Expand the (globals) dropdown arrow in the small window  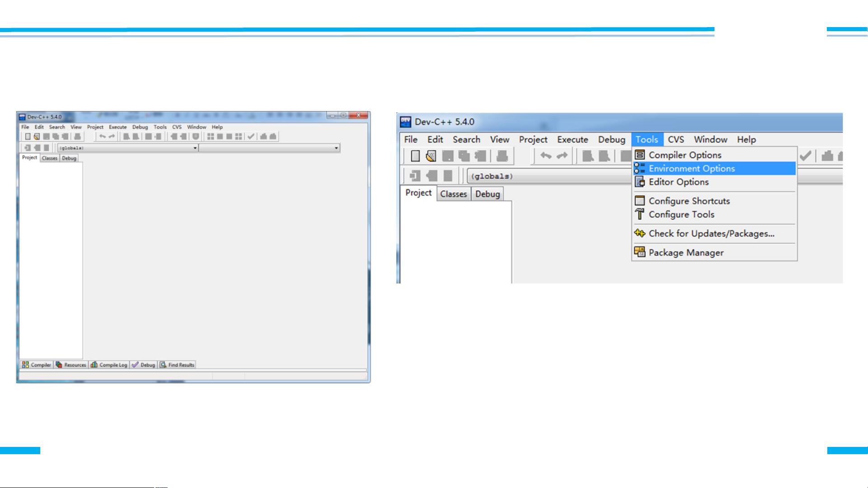(x=195, y=148)
